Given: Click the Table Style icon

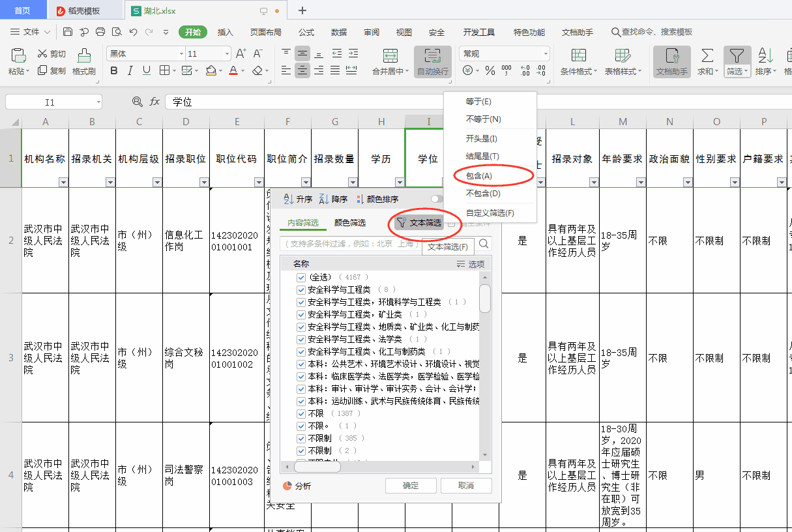Looking at the screenshot, I should [623, 55].
